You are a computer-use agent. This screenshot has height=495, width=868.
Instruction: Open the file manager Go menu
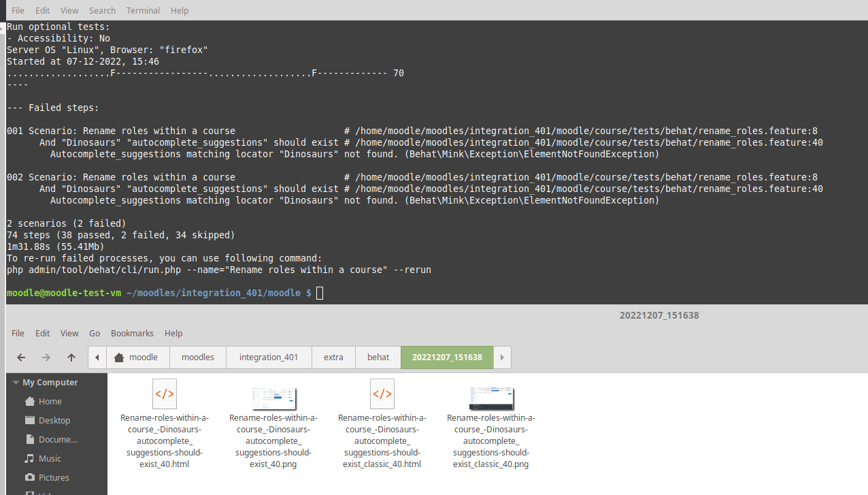[x=95, y=333]
